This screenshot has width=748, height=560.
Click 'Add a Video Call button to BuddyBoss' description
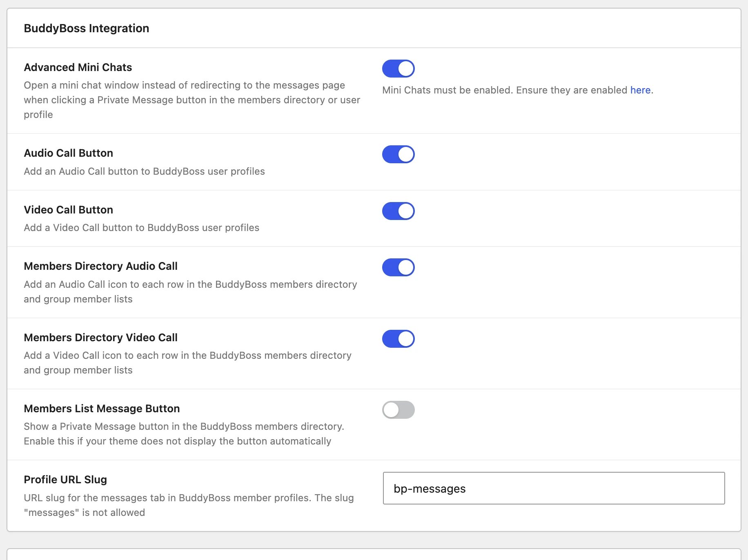pyautogui.click(x=142, y=228)
